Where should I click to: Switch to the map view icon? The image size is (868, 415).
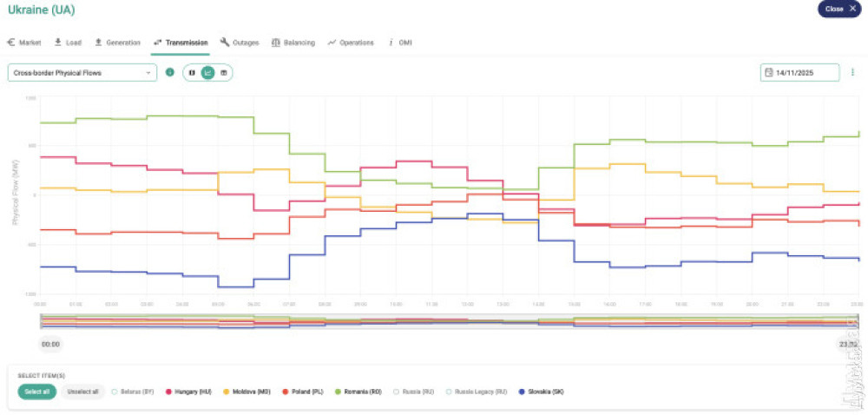click(x=192, y=73)
